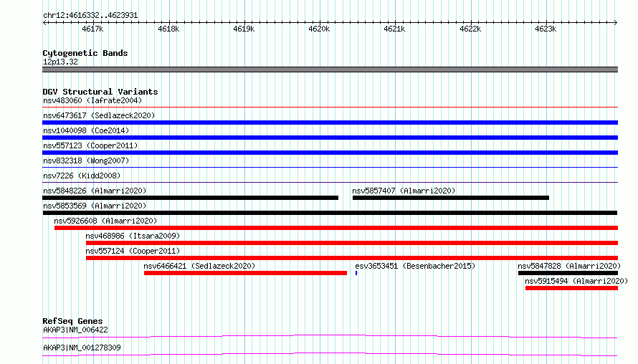638x364 pixels.
Task: Click the black bar under nsv5853569
Action: point(330,213)
